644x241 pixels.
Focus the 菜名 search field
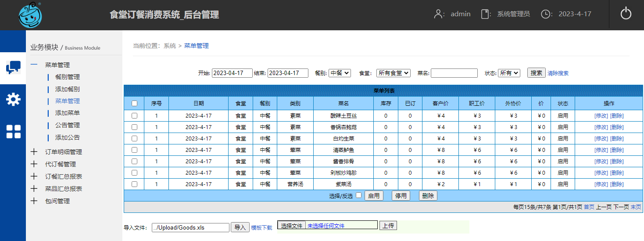454,73
